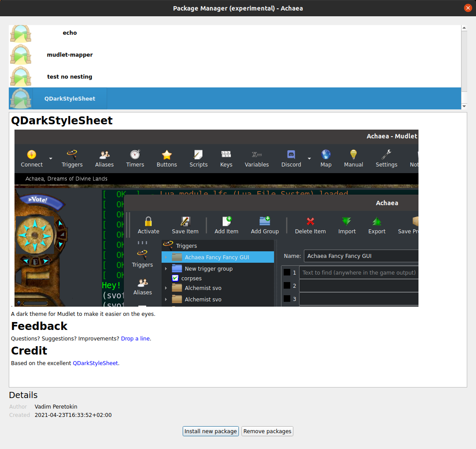Click the Timers clock icon in preview
The width and height of the screenshot is (476, 449).
(135, 155)
